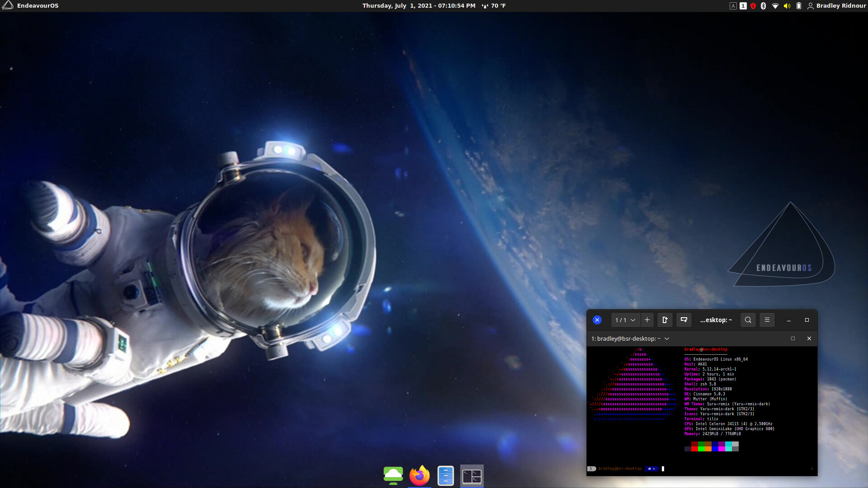Click the terminal prompt input cursor
This screenshot has height=488, width=868.
(663, 469)
